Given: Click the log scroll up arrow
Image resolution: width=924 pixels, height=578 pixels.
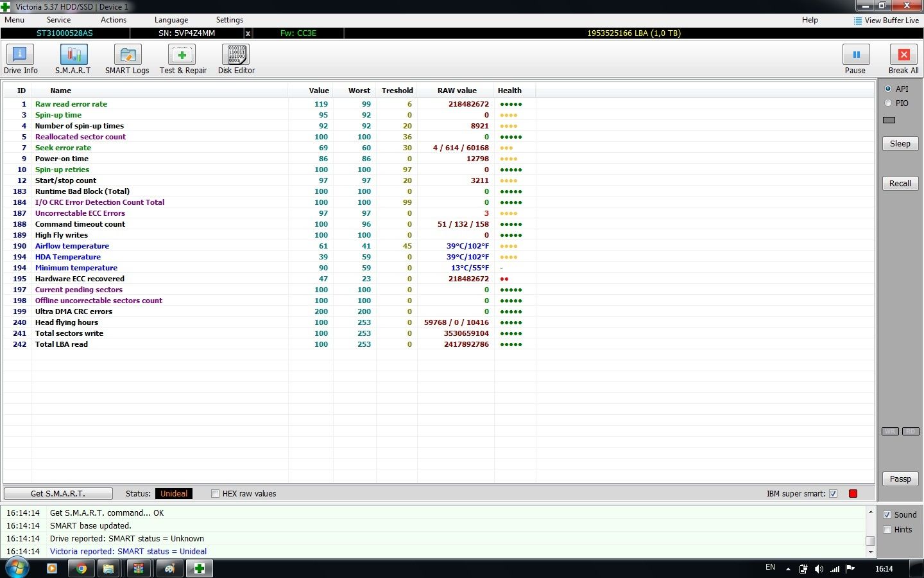Looking at the screenshot, I should click(871, 512).
